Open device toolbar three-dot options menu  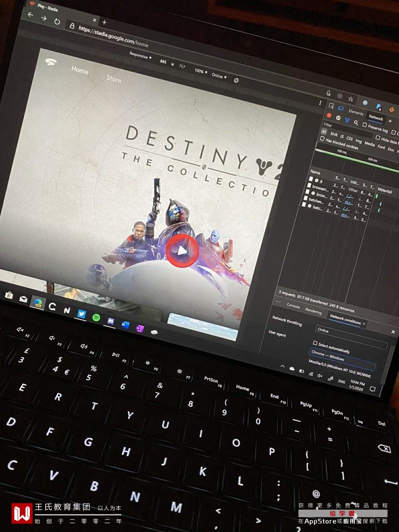click(320, 103)
